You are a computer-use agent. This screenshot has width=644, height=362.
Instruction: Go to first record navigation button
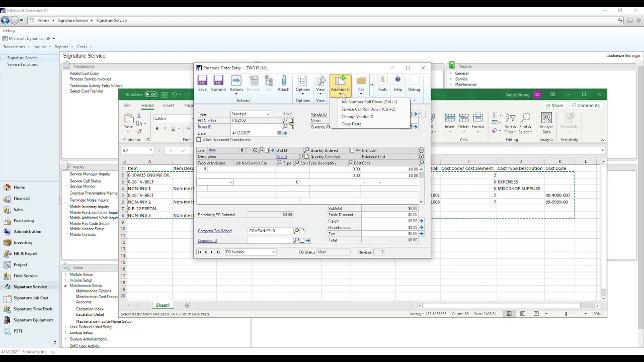click(199, 252)
